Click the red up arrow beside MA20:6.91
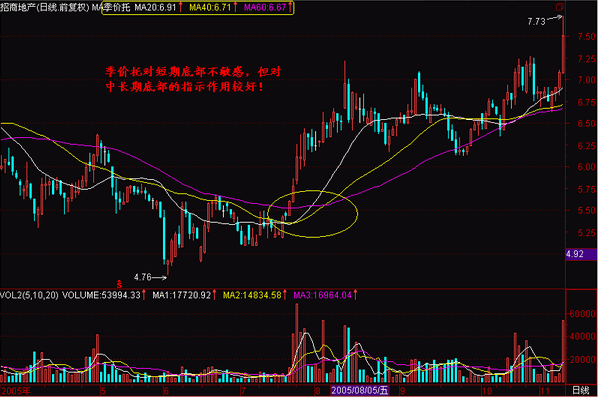The width and height of the screenshot is (598, 397). click(x=180, y=7)
